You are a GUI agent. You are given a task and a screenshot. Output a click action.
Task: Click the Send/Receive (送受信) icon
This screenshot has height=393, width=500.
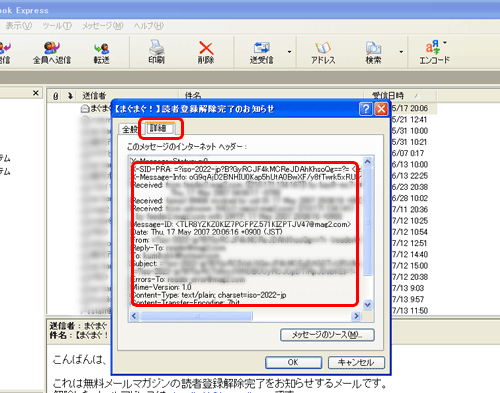coord(262,52)
